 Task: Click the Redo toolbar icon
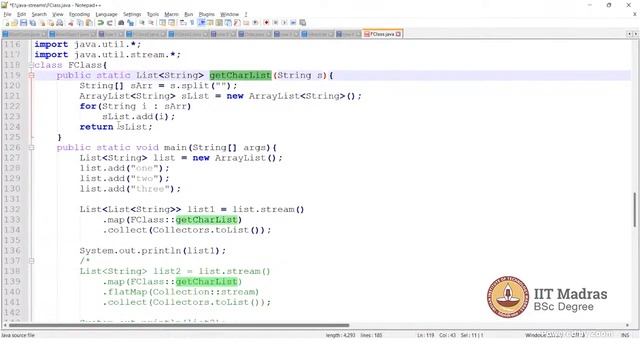coord(110,22)
